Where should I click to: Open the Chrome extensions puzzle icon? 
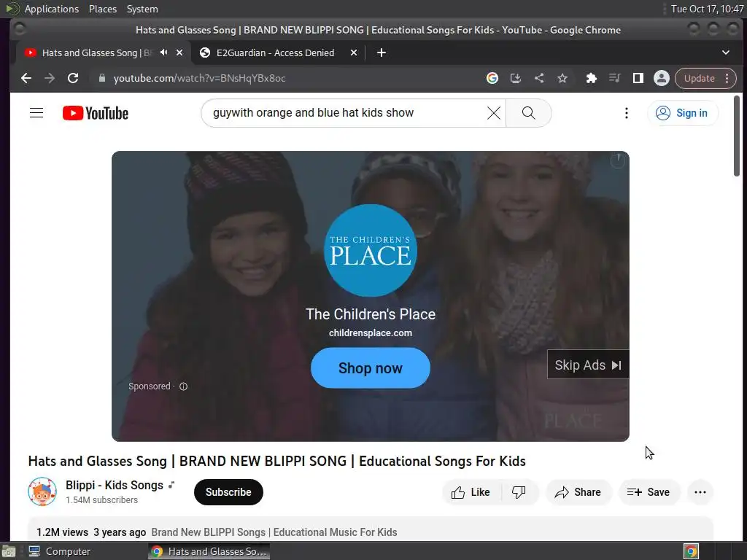point(591,78)
